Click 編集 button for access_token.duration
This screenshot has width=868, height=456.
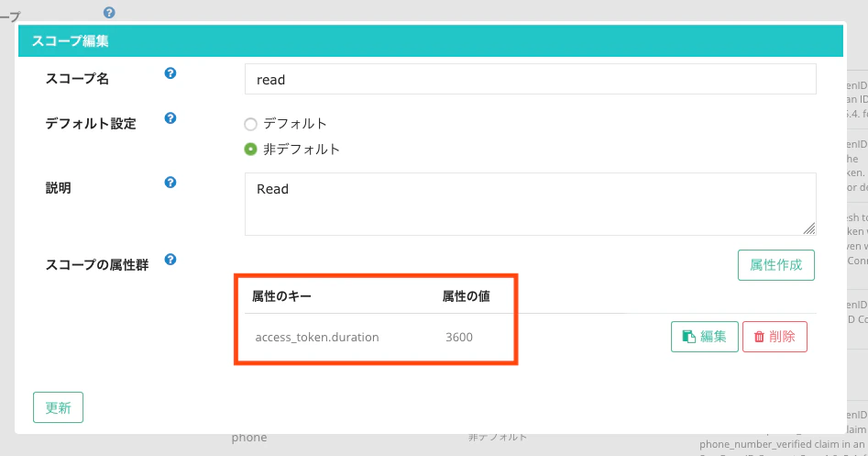705,337
